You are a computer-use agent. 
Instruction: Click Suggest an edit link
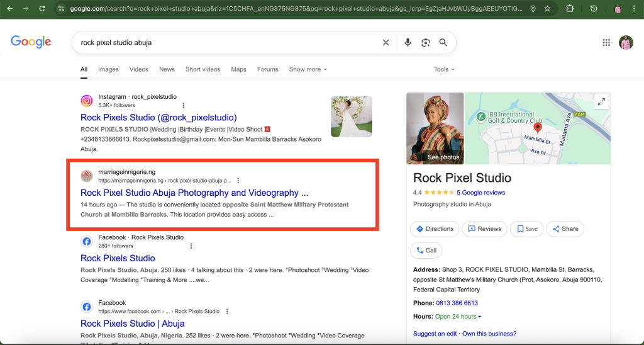pyautogui.click(x=435, y=334)
